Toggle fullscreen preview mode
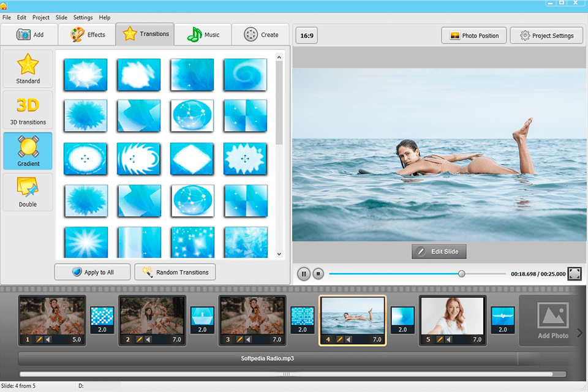This screenshot has width=588, height=392. (x=575, y=274)
